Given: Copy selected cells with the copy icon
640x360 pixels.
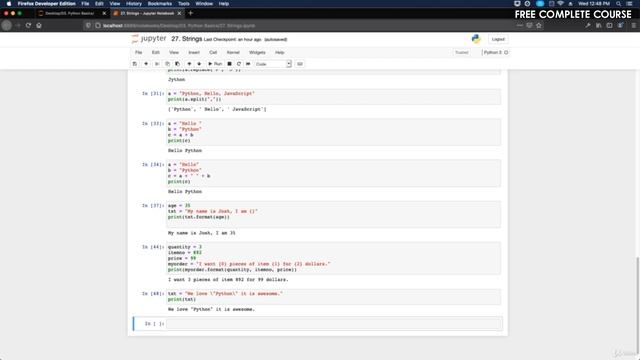Looking at the screenshot, I should click(x=167, y=64).
